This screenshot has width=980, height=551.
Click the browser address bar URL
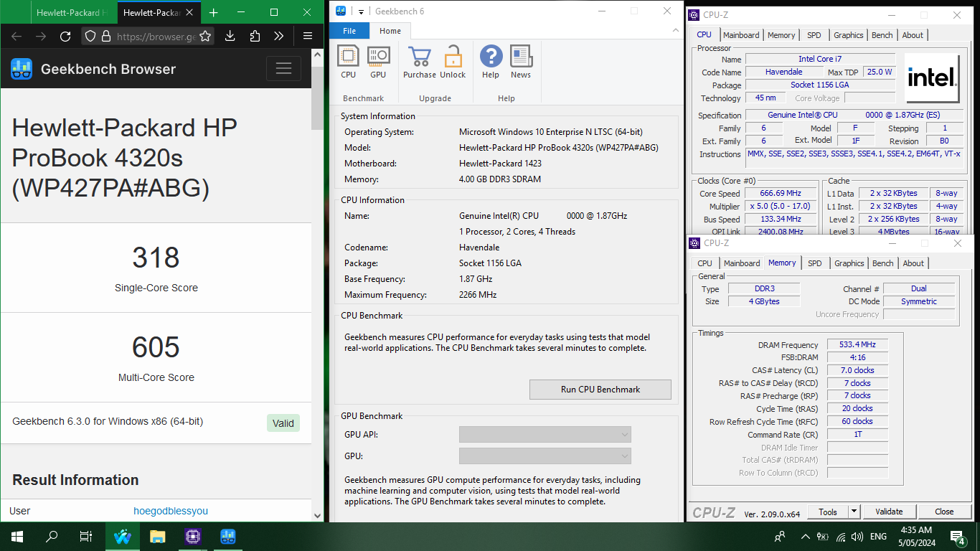pyautogui.click(x=156, y=36)
